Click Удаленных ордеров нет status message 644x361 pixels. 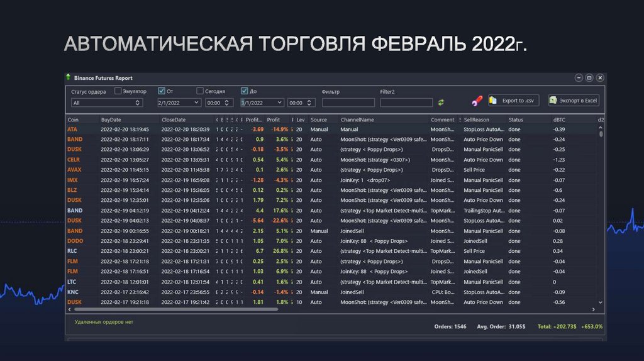tap(104, 322)
